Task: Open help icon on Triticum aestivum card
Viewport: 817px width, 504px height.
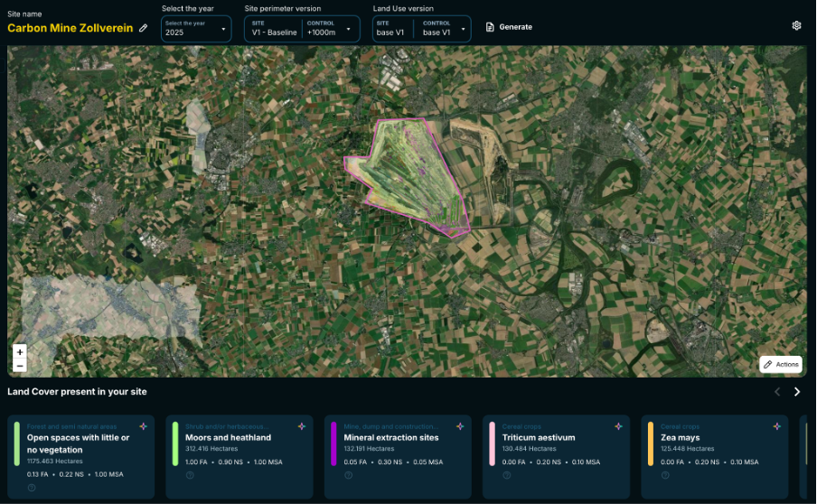Action: (x=507, y=488)
